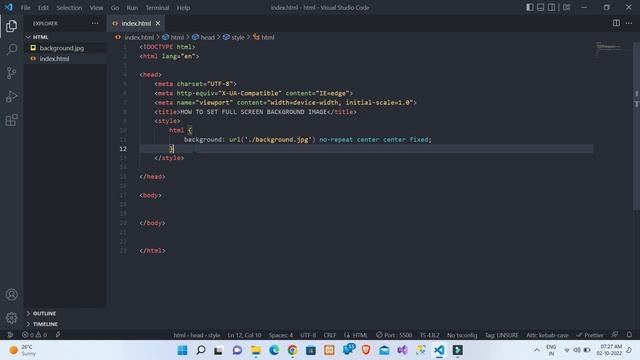Open the Source Control view
Image resolution: width=640 pixels, height=360 pixels.
pos(11,73)
